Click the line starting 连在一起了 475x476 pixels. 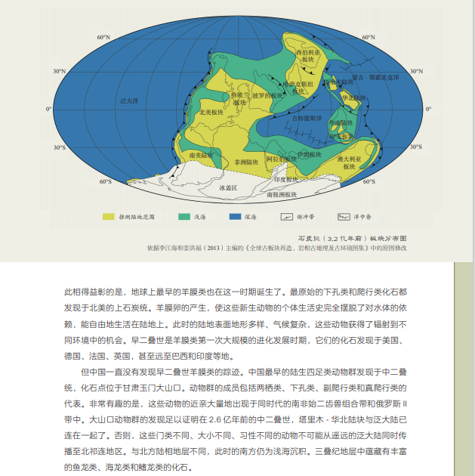pyautogui.click(x=236, y=436)
